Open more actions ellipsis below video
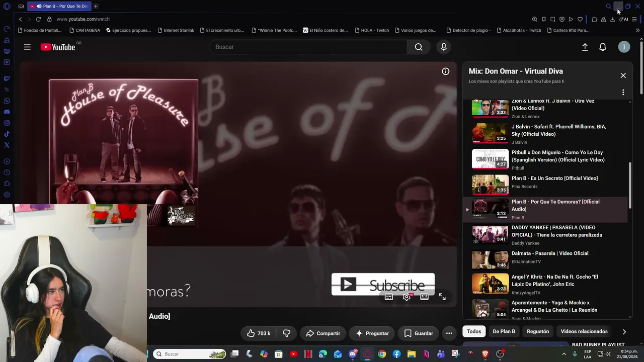Screen dimensions: 644x362 449,333
